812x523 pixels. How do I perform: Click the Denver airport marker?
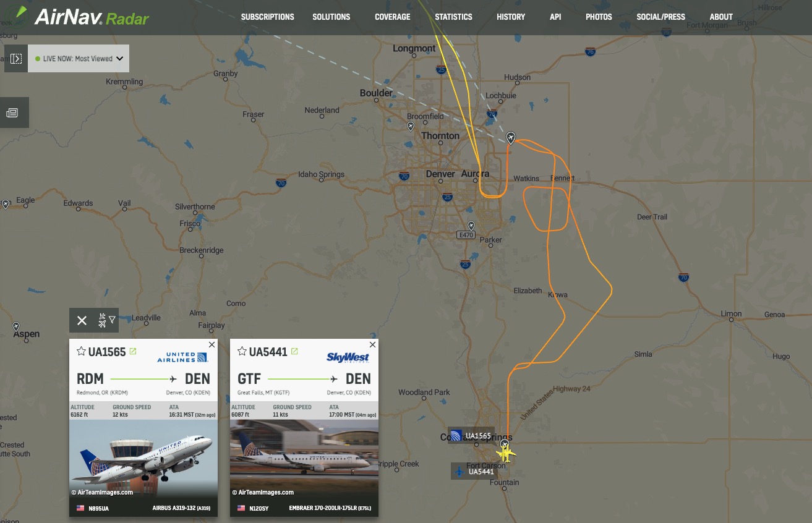click(x=511, y=138)
